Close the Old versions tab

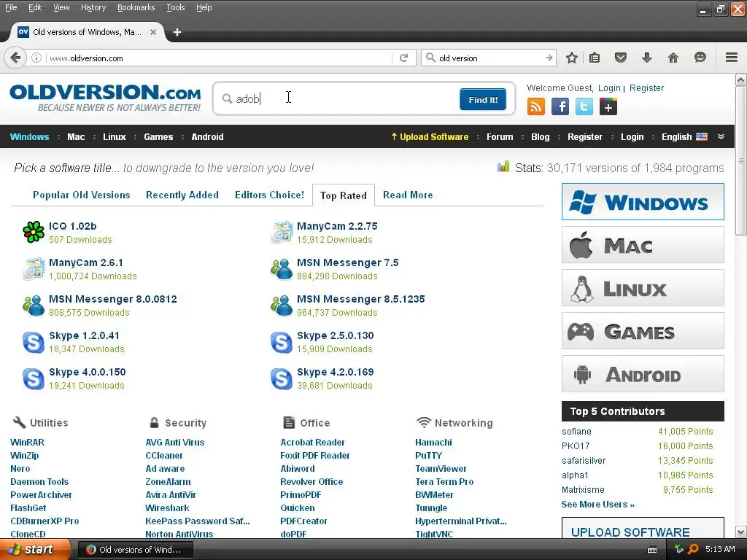pos(153,32)
